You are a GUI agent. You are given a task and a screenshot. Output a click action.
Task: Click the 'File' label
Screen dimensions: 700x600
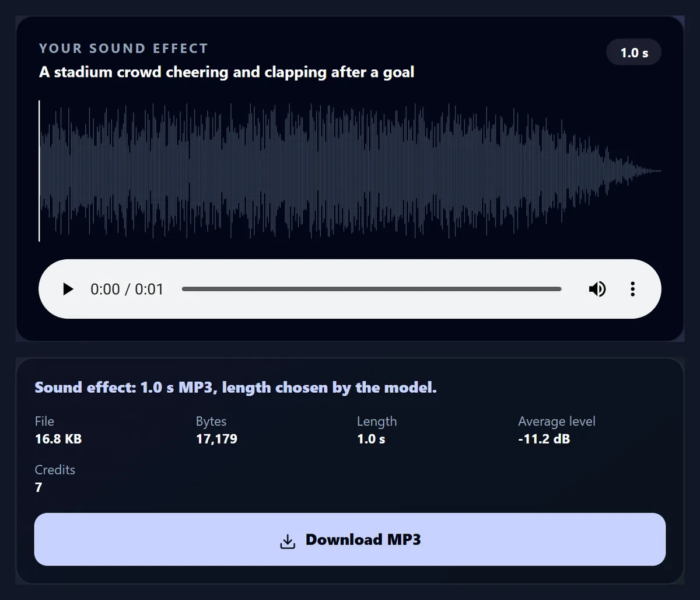click(x=44, y=421)
